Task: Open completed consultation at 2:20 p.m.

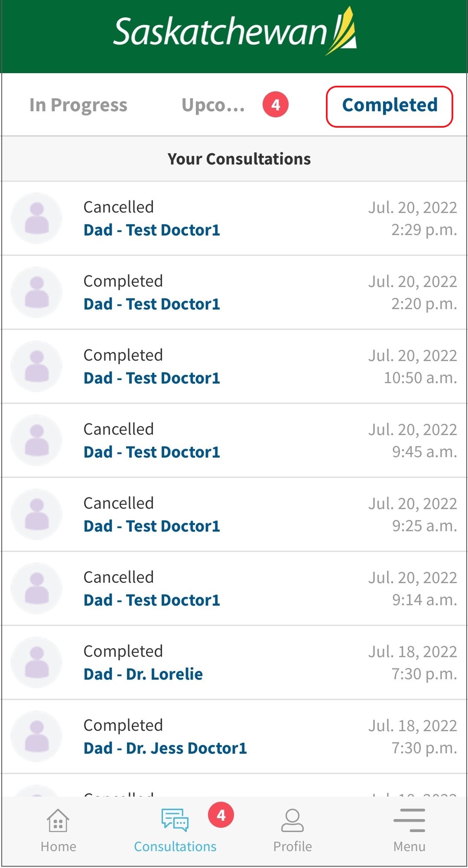Action: tap(234, 293)
